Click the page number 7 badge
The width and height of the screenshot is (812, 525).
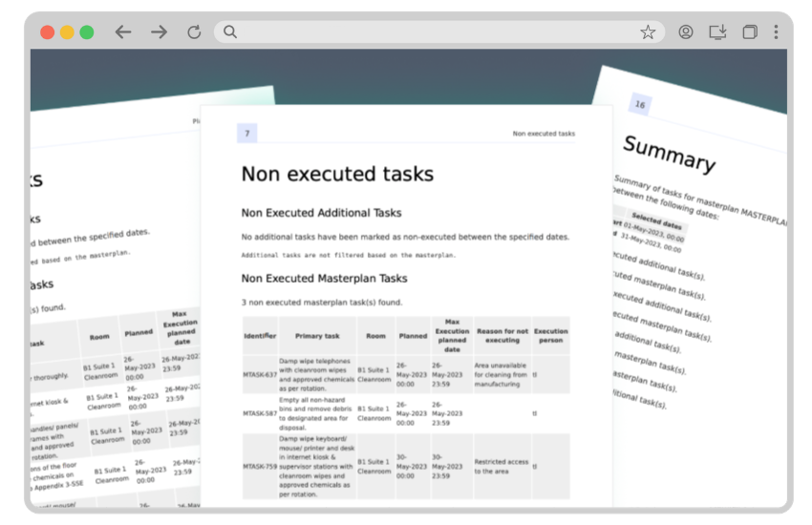[246, 134]
